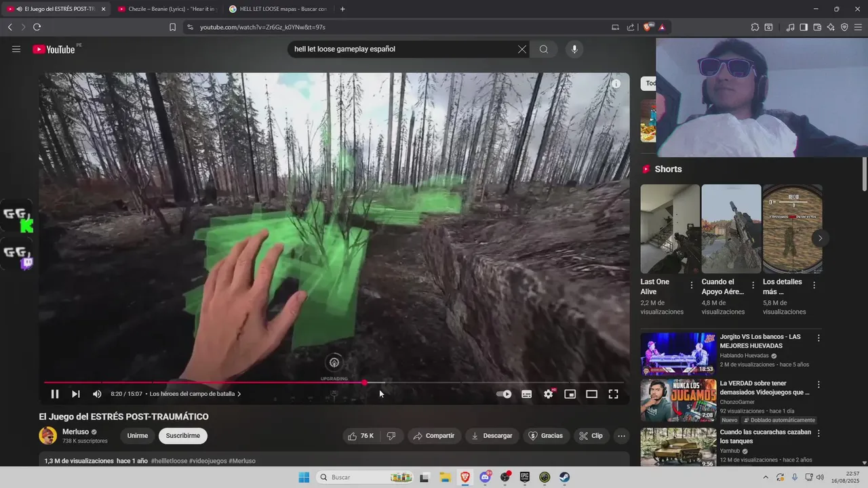Mute the video volume
Image resolution: width=868 pixels, height=488 pixels.
pyautogui.click(x=97, y=394)
